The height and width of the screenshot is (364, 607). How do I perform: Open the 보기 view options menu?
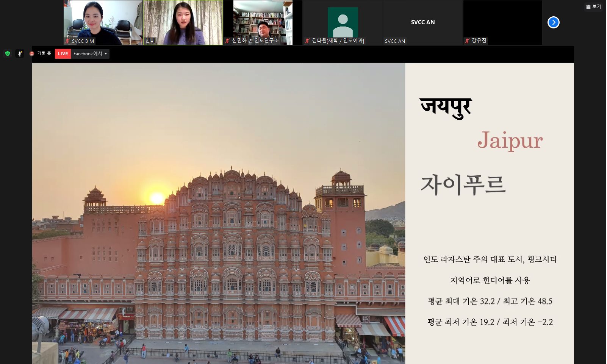(x=593, y=6)
